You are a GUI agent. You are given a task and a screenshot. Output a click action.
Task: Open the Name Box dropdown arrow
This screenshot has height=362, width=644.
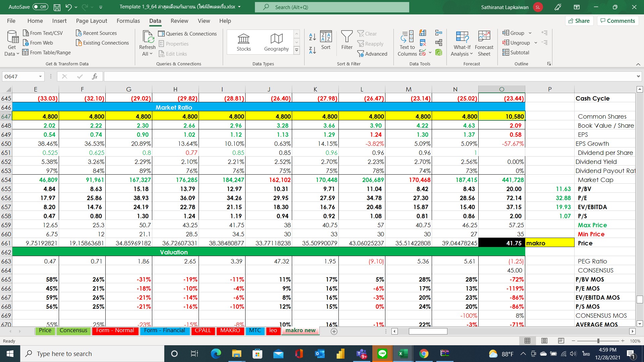click(40, 76)
